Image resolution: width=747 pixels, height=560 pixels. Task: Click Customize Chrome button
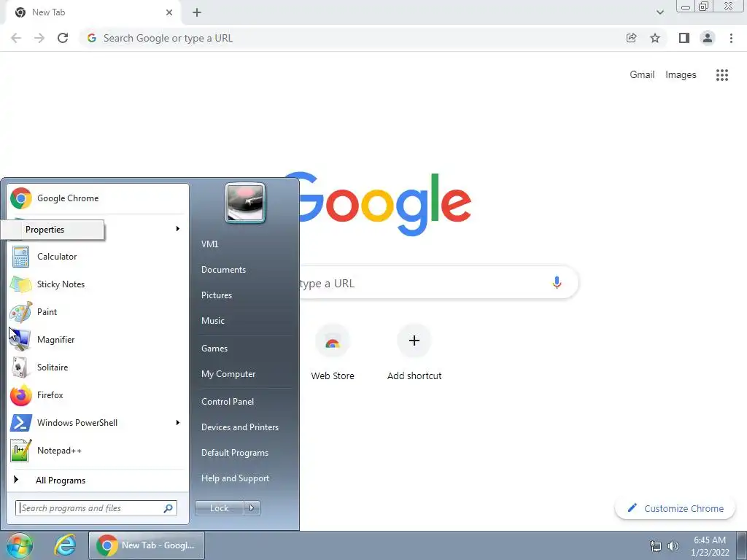click(676, 508)
